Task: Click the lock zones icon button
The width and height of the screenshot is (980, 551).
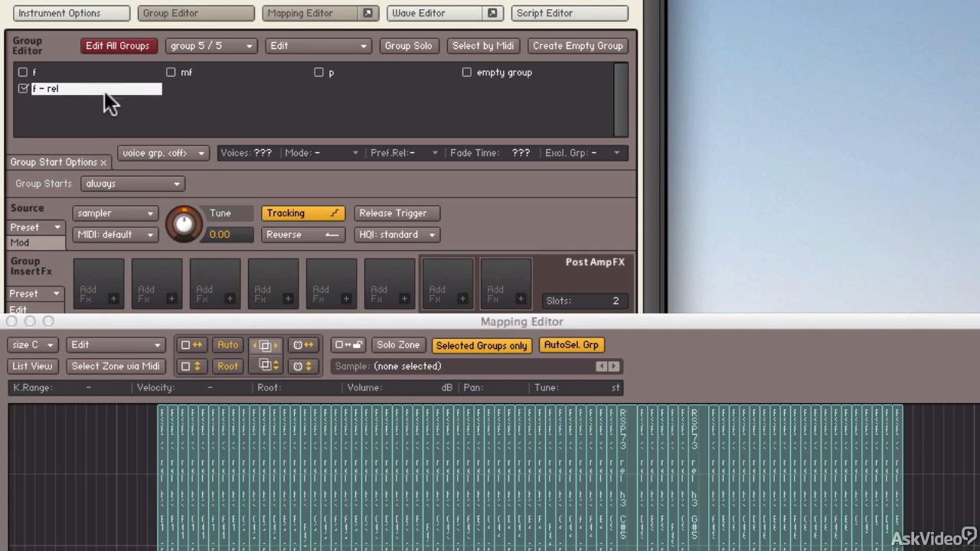Action: point(348,345)
